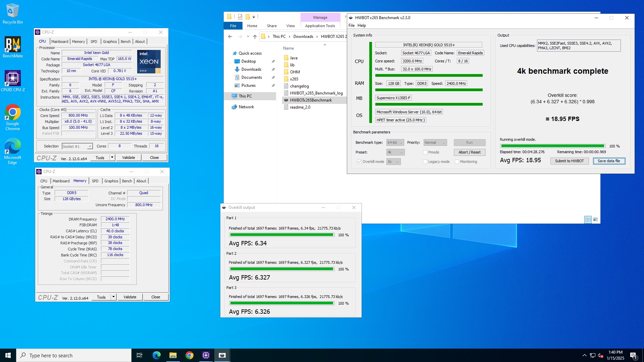Switch to Mainboard tab in top CPU-Z
The height and width of the screenshot is (362, 644).
[x=60, y=42]
